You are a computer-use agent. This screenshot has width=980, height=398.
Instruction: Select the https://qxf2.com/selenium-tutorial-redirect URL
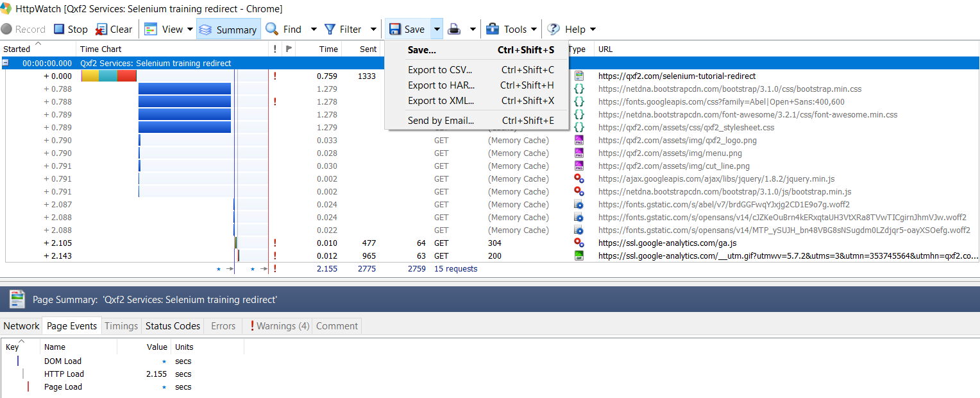[x=677, y=76]
